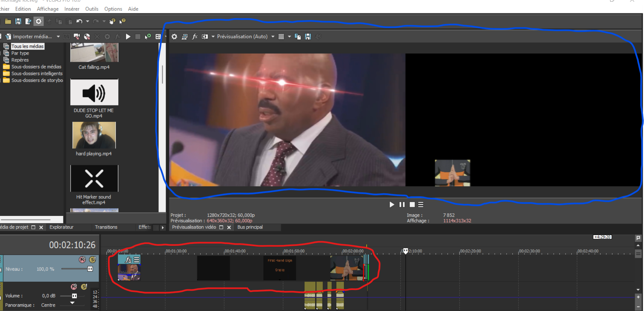
Task: Toggle grid overlays in preview window
Action: click(x=281, y=37)
